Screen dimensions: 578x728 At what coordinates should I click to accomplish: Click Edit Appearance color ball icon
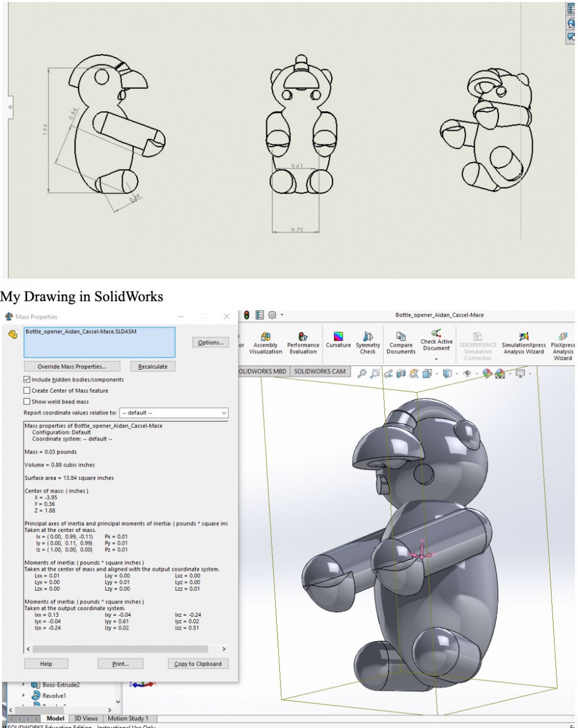pyautogui.click(x=487, y=373)
